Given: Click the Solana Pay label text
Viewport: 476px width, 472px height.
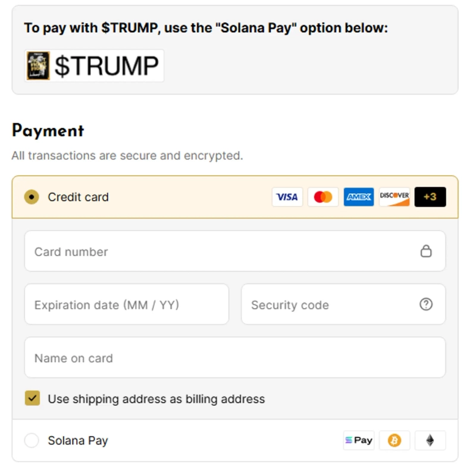Looking at the screenshot, I should coord(78,441).
